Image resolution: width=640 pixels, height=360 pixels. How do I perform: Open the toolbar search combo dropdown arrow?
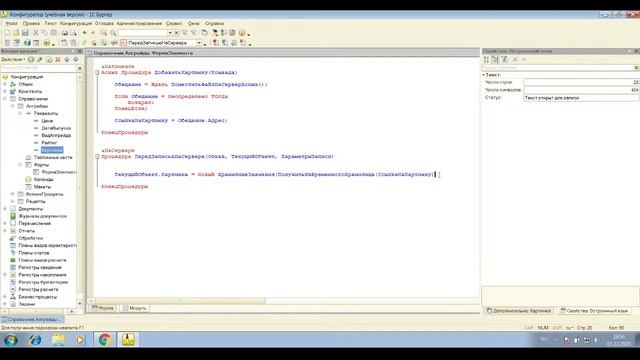(170, 33)
